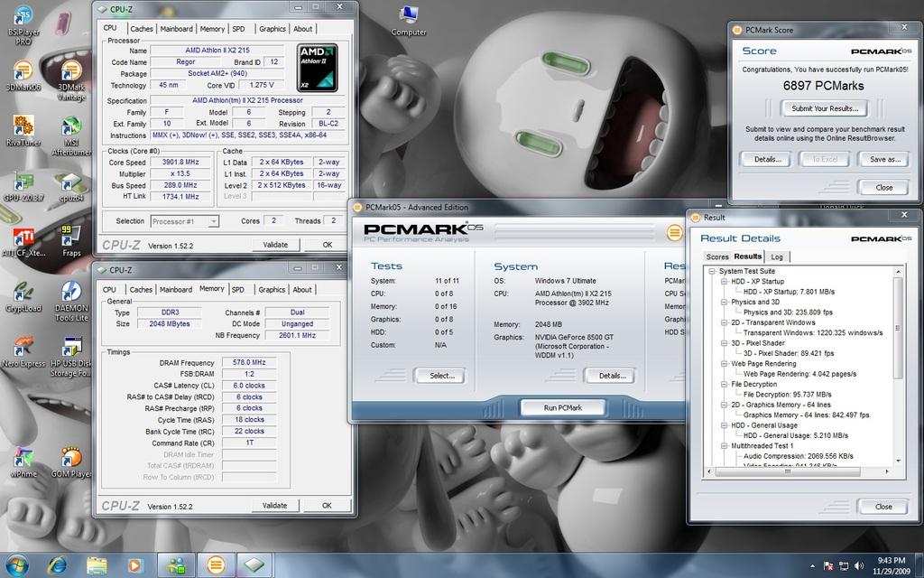
Task: Collapse the System Test Suite tree node
Action: 712,271
